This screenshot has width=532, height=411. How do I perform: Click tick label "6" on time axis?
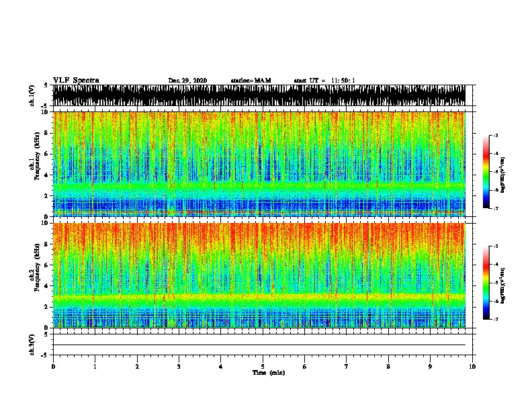pyautogui.click(x=305, y=367)
